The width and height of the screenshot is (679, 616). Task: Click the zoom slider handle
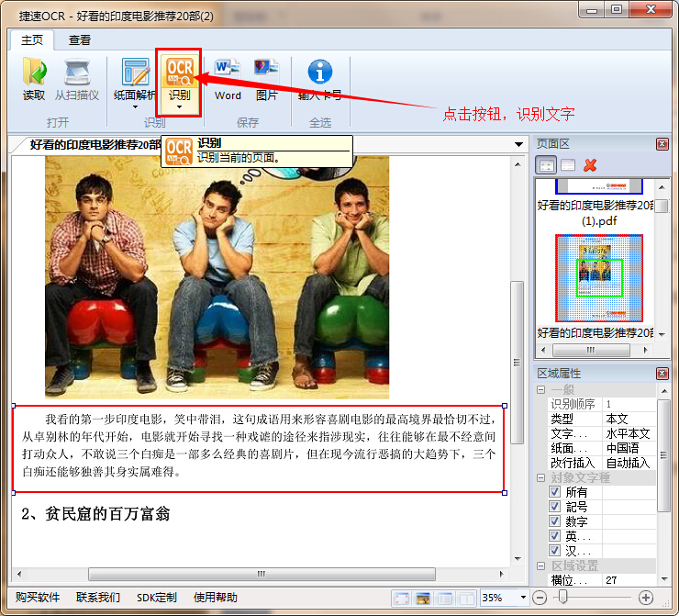coord(562,597)
